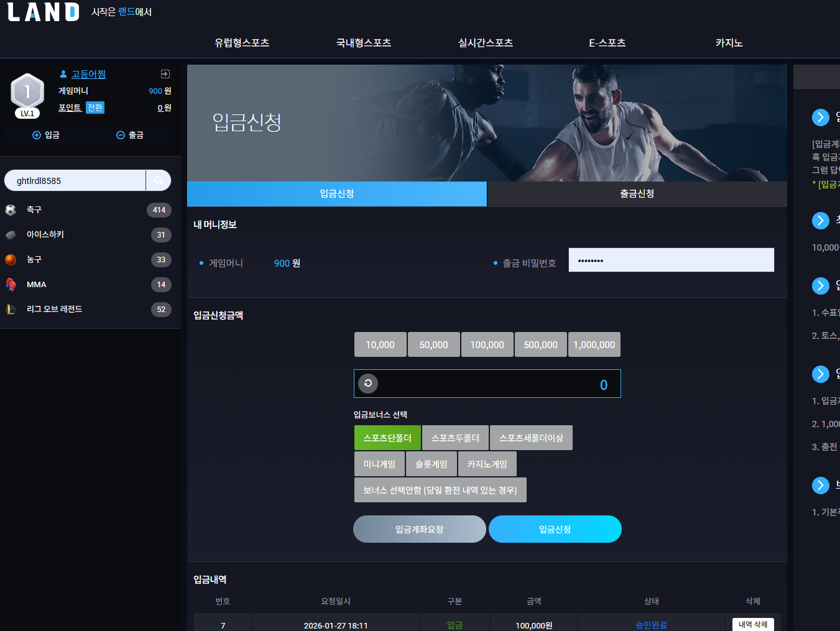Select the basketball 농구 icon

11,260
